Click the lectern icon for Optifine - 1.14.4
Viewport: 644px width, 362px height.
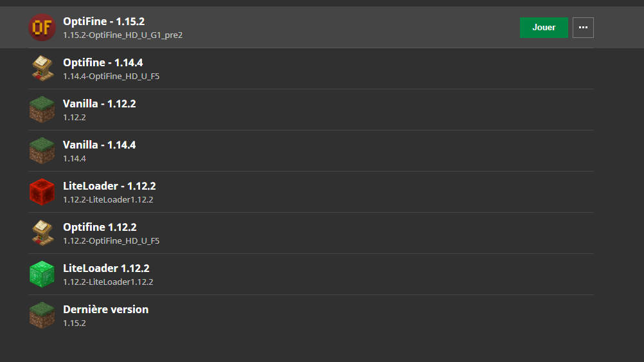point(42,69)
